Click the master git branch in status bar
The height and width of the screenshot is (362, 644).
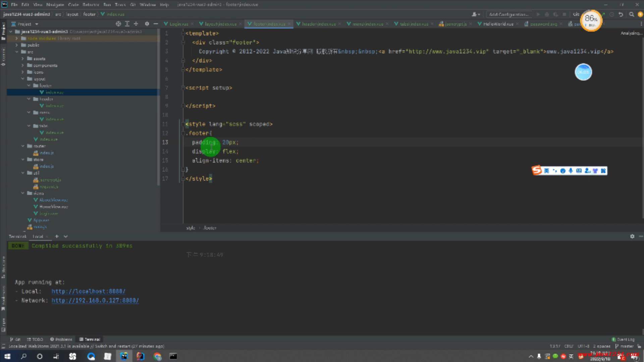[624, 346]
